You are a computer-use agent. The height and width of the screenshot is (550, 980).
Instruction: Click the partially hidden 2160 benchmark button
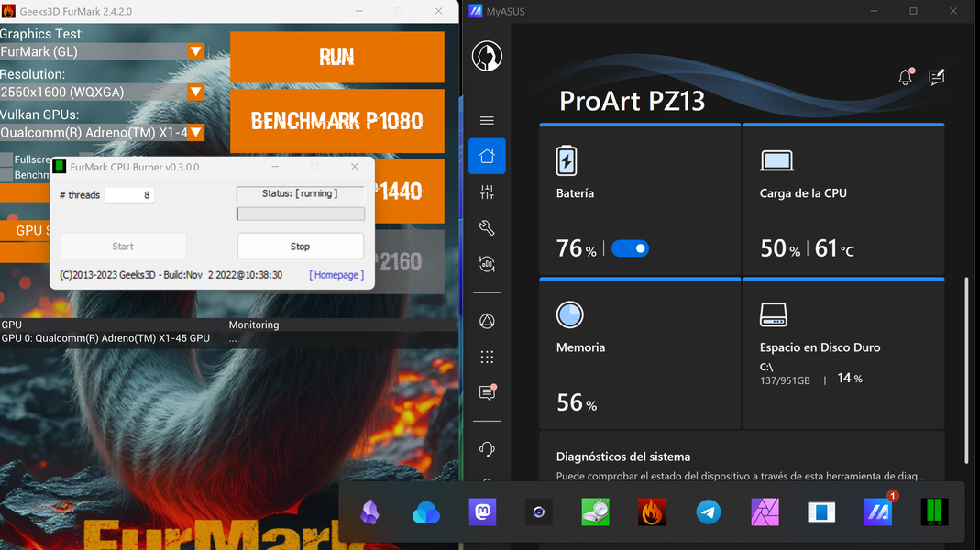click(x=410, y=261)
